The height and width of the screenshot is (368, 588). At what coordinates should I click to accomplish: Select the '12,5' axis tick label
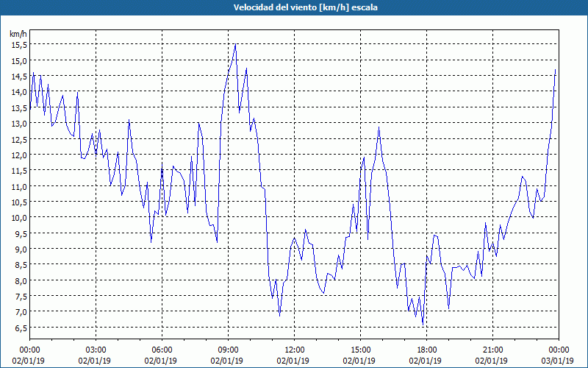[19, 139]
